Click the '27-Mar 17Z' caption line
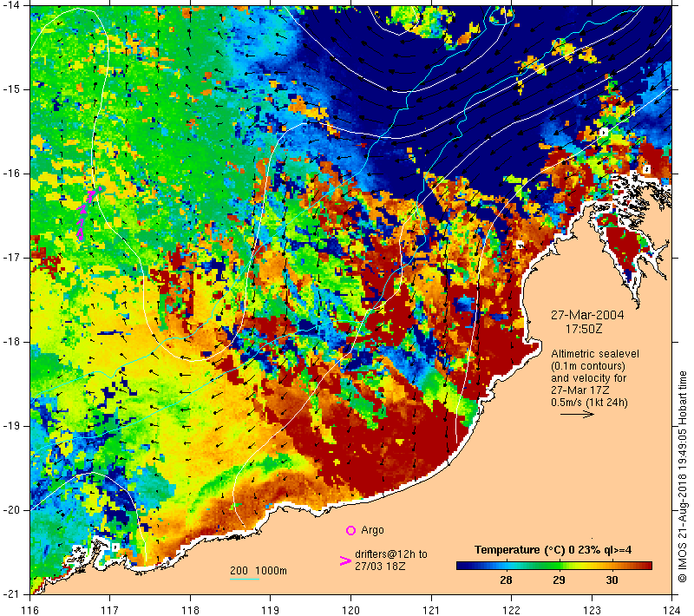694x616 pixels. 579,390
